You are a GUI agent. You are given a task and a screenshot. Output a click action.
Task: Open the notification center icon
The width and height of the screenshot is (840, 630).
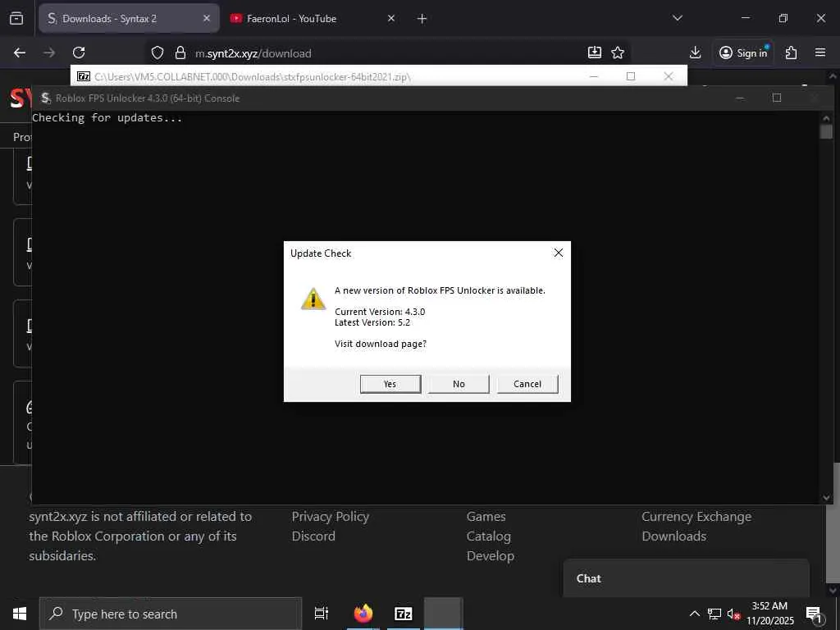814,614
